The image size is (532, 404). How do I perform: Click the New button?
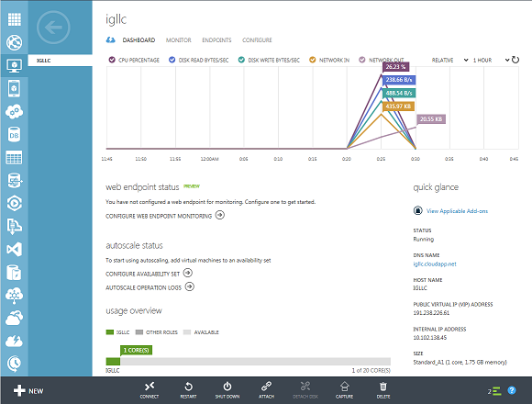click(28, 391)
